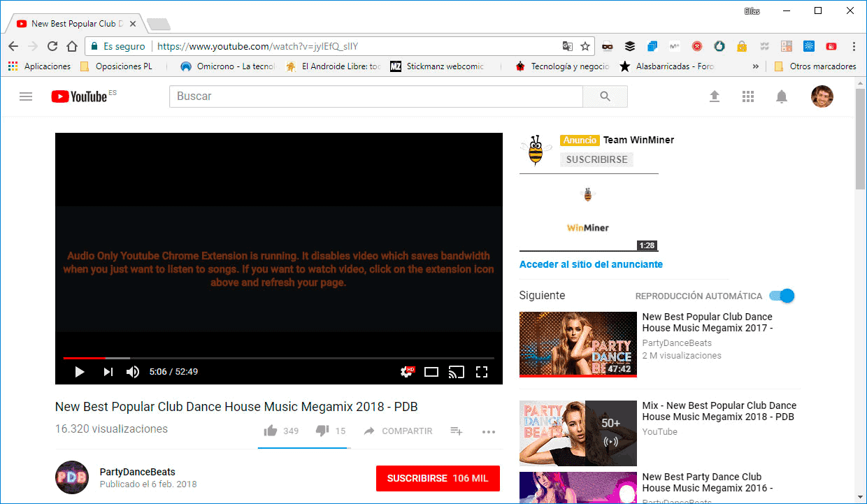This screenshot has height=504, width=867.
Task: Open the YouTube apps grid
Action: point(748,96)
